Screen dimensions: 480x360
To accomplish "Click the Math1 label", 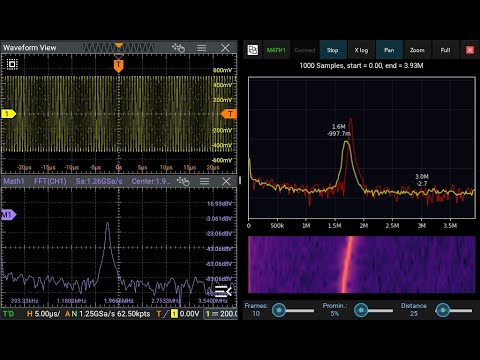I will 14,181.
